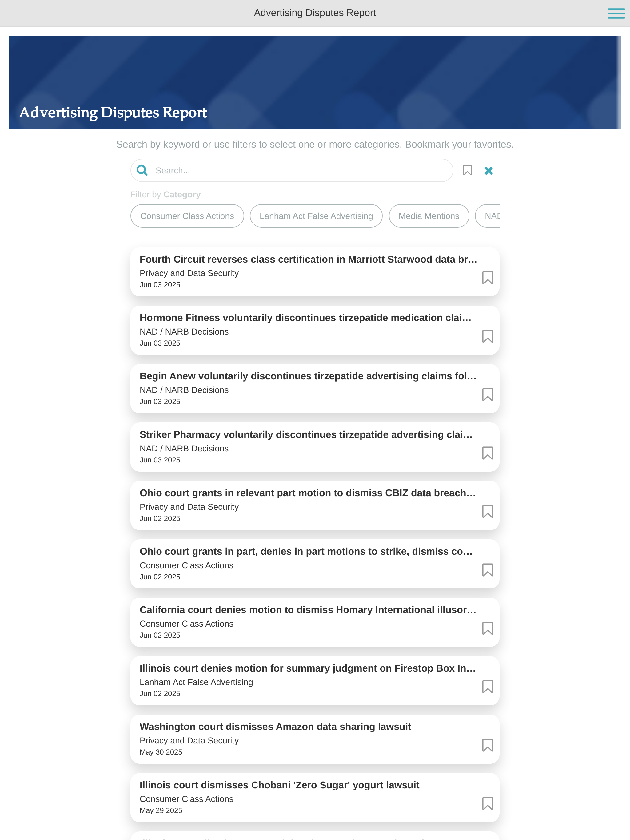Click the search magnifier icon

142,170
